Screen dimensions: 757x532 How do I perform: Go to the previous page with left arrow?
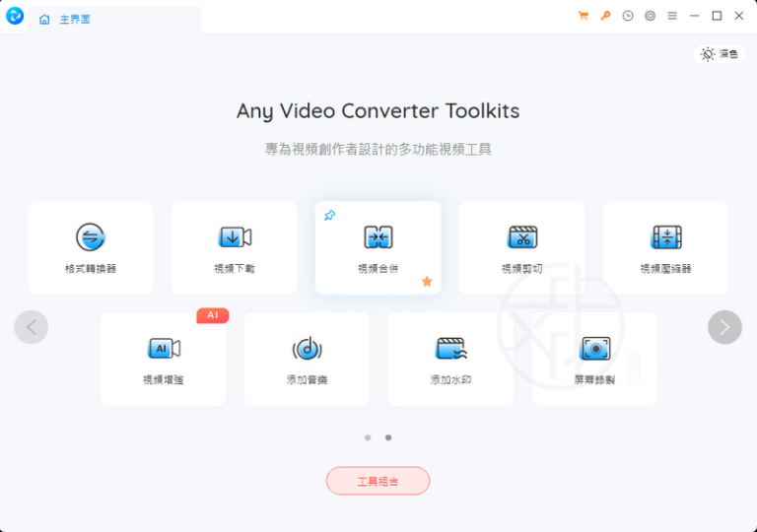point(32,327)
